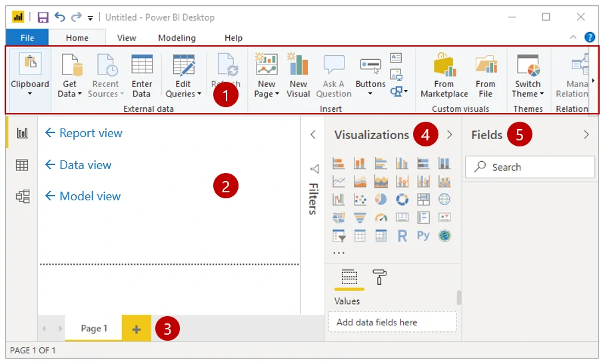Select Funnel visual
The image size is (605, 364).
360,218
